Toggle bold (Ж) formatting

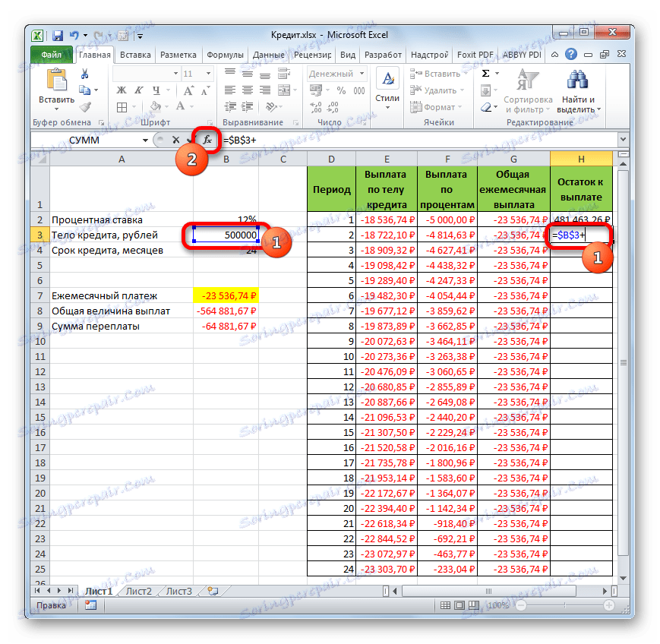122,90
